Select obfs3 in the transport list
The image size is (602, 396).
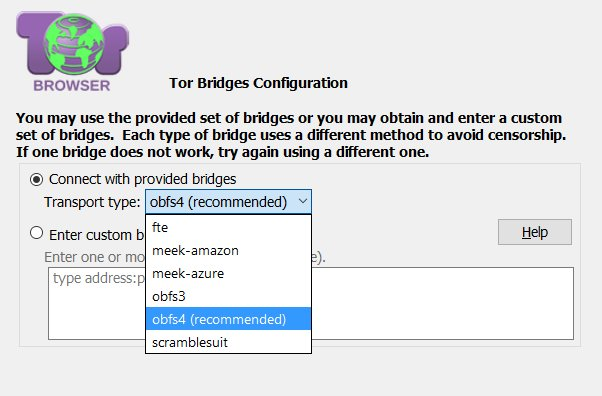click(228, 296)
